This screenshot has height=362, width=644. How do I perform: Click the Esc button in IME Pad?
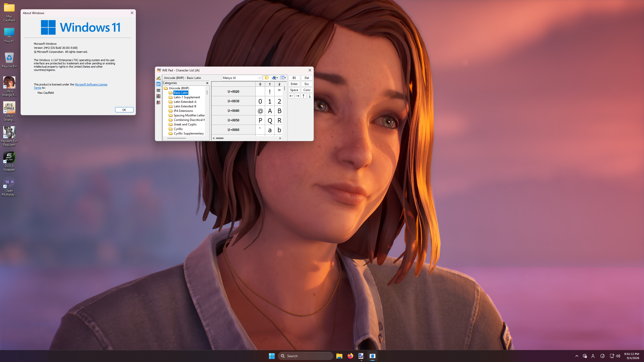(307, 84)
